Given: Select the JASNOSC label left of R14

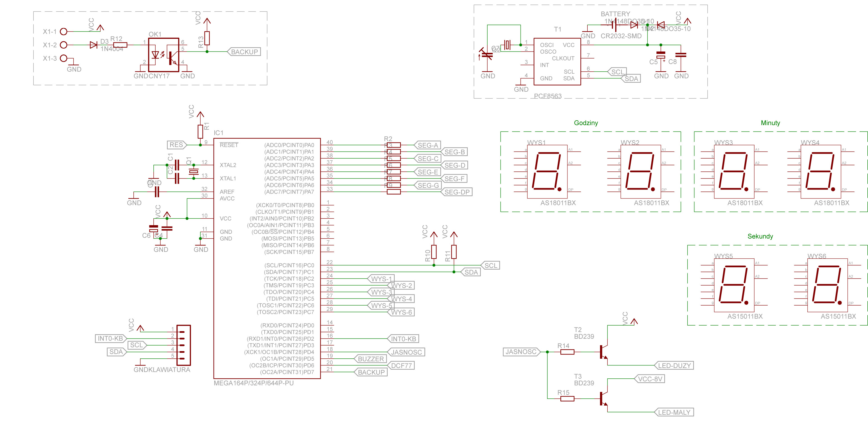Looking at the screenshot, I should tap(521, 352).
